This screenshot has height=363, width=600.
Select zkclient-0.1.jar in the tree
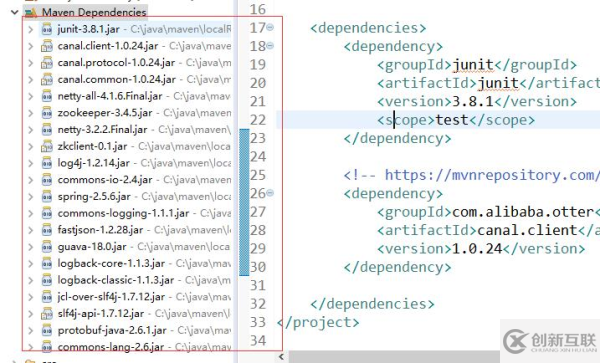click(x=92, y=146)
